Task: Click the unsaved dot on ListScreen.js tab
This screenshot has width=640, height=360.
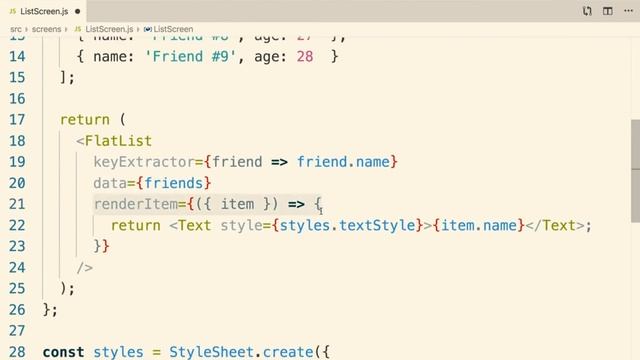Action: [x=78, y=11]
